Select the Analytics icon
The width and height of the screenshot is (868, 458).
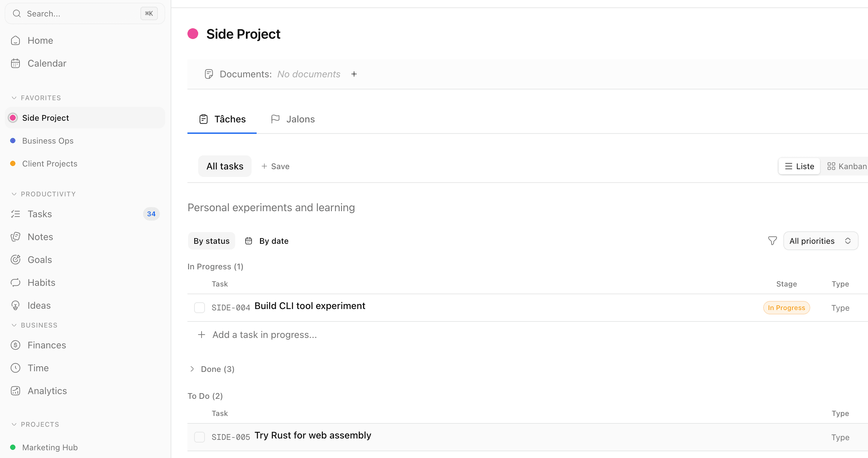tap(15, 390)
